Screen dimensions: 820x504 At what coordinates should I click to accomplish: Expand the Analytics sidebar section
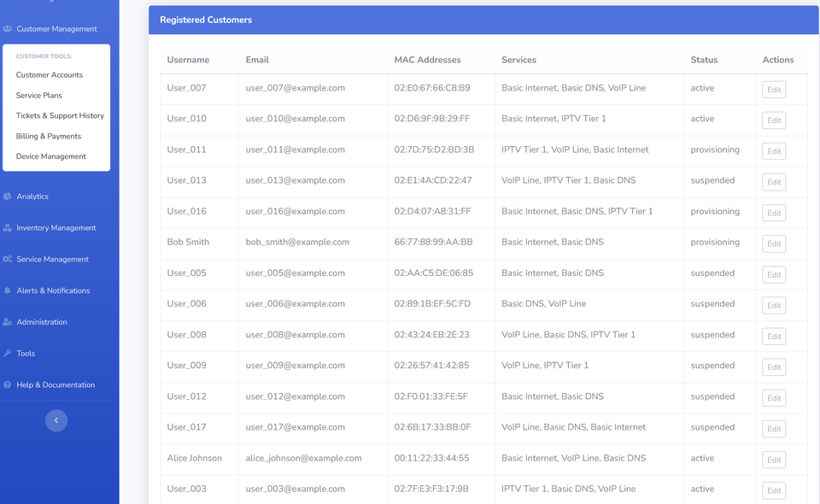point(32,196)
